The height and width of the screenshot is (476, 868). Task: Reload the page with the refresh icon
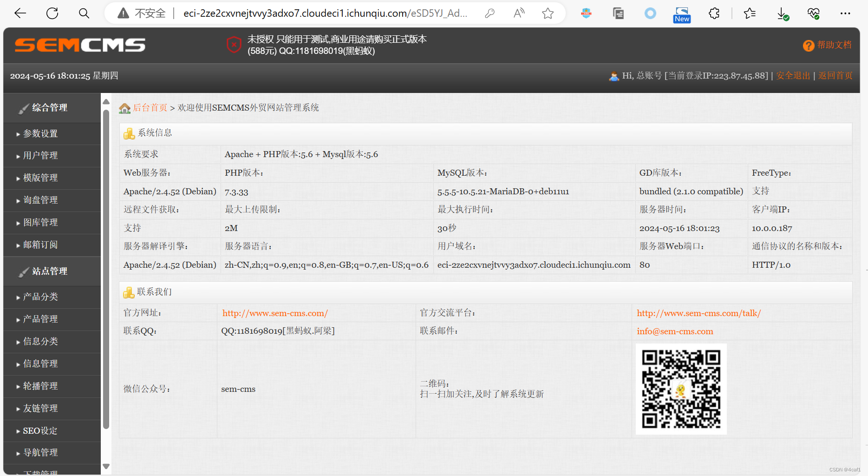[x=52, y=13]
